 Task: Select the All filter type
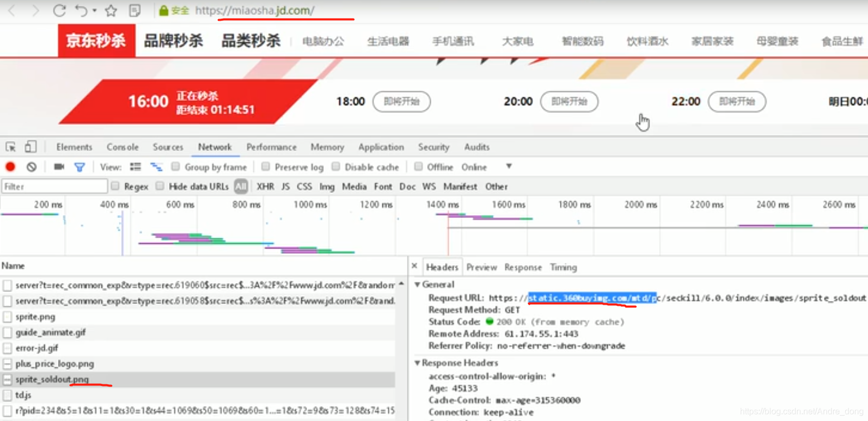[x=241, y=186]
